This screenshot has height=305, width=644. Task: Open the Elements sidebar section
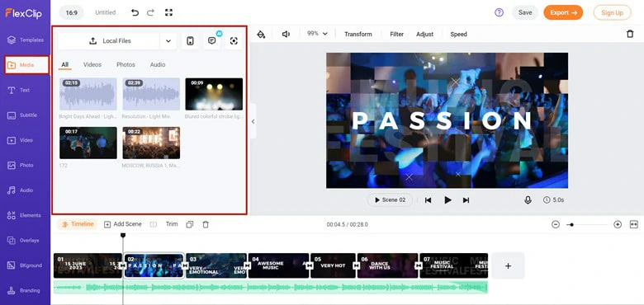(24, 215)
